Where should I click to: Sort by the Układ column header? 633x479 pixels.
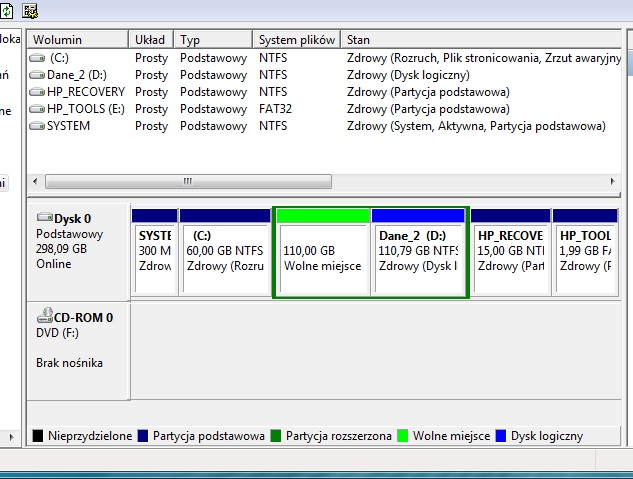(151, 40)
